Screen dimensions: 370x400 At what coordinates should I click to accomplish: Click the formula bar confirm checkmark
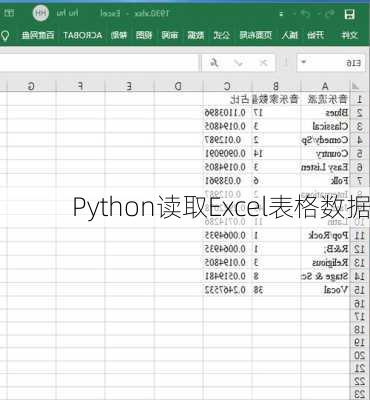point(238,62)
